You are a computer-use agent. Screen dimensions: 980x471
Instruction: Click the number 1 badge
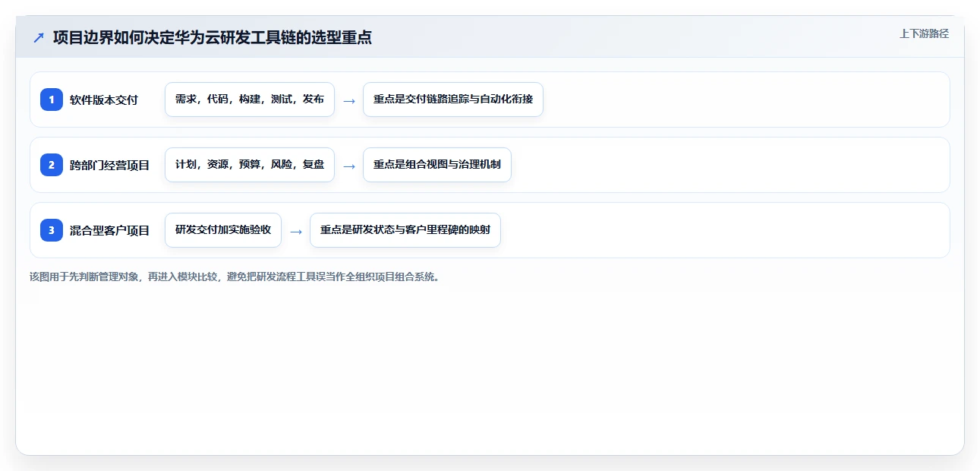52,100
